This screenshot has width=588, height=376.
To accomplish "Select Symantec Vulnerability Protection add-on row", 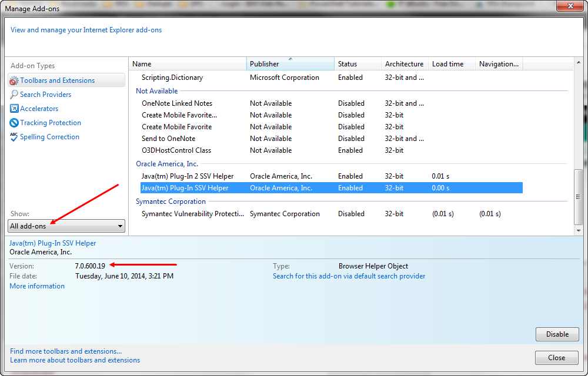I will (332, 214).
